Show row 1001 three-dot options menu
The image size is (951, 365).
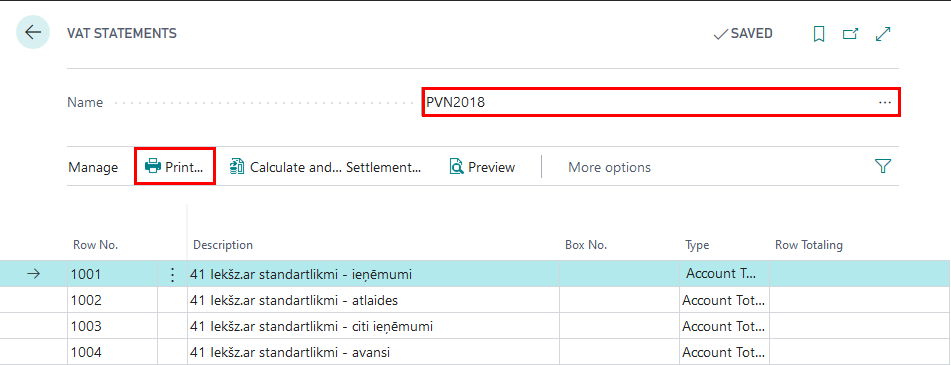tap(172, 275)
